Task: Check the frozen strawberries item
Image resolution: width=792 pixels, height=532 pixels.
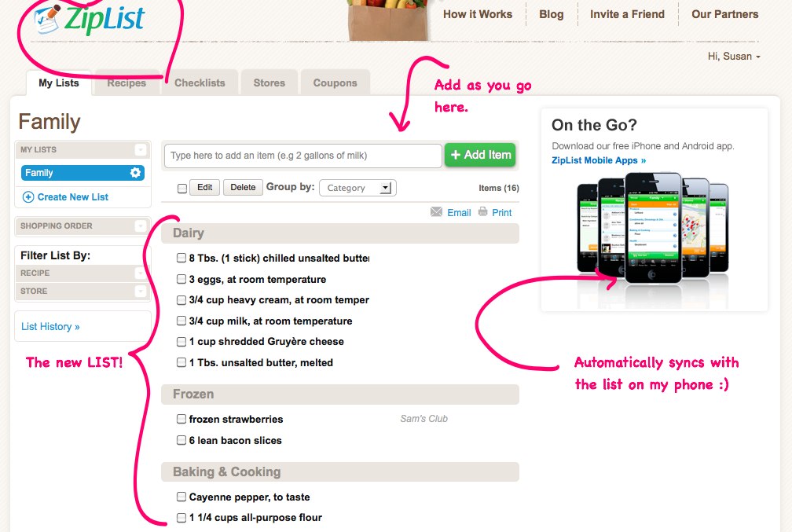Action: (x=181, y=420)
